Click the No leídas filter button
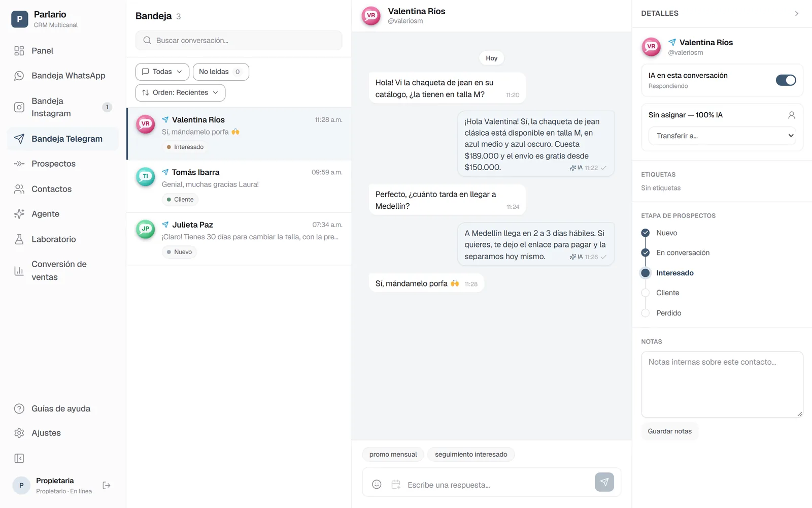The width and height of the screenshot is (812, 508). (x=221, y=72)
